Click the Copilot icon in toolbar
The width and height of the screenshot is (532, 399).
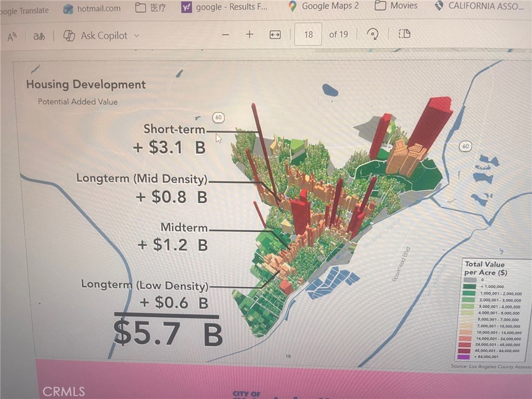69,36
